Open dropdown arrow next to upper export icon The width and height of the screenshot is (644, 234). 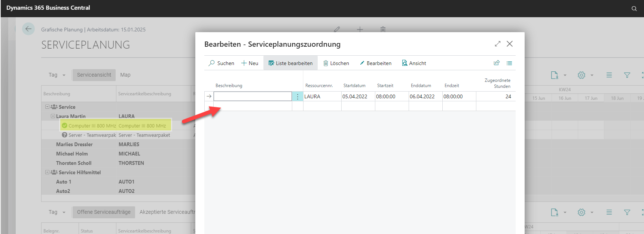(x=565, y=75)
